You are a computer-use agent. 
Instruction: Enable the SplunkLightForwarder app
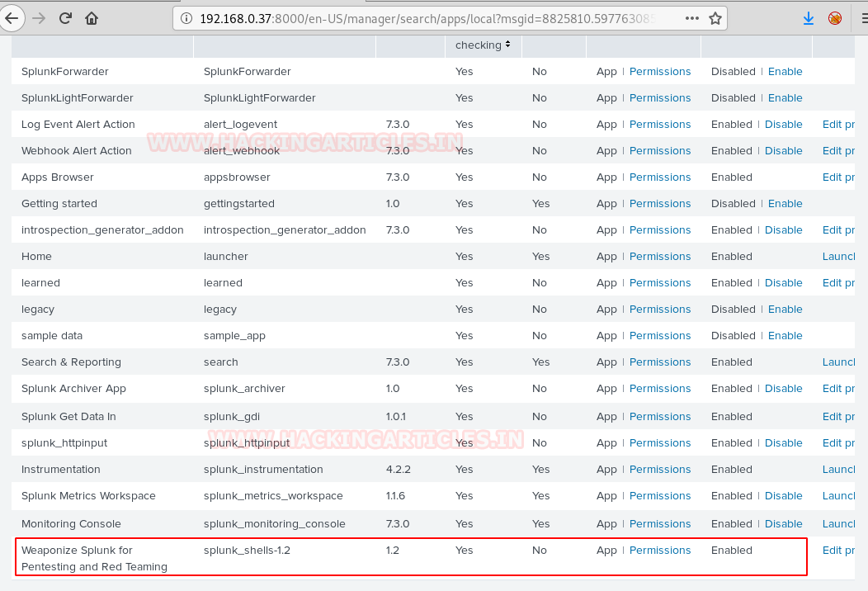785,98
